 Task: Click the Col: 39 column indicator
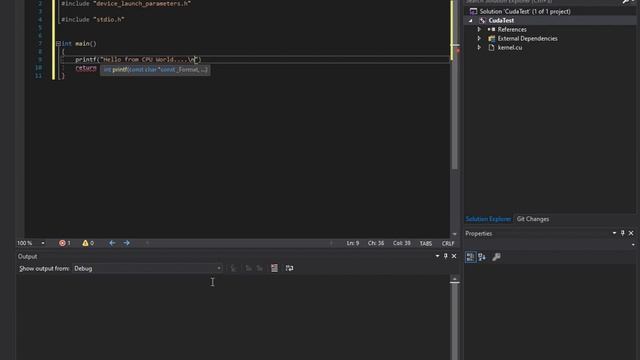coord(402,243)
